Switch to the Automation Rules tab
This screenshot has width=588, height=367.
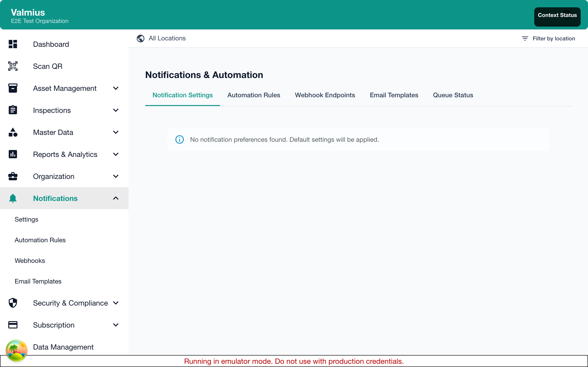point(254,95)
